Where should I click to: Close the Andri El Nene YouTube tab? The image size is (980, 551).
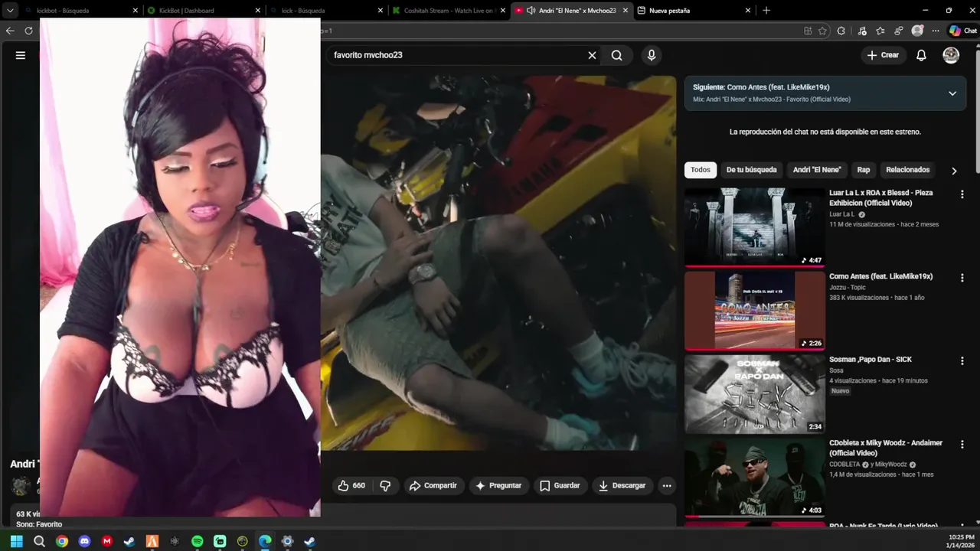click(626, 11)
